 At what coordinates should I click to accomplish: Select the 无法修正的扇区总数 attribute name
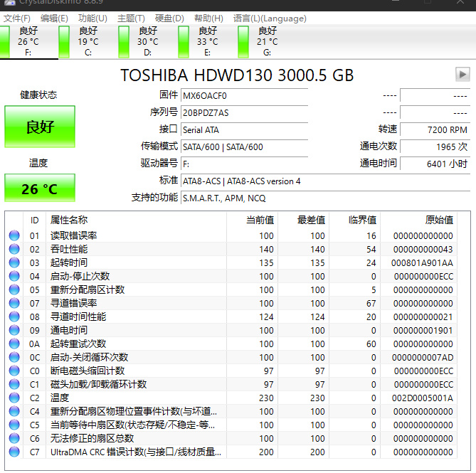click(92, 438)
